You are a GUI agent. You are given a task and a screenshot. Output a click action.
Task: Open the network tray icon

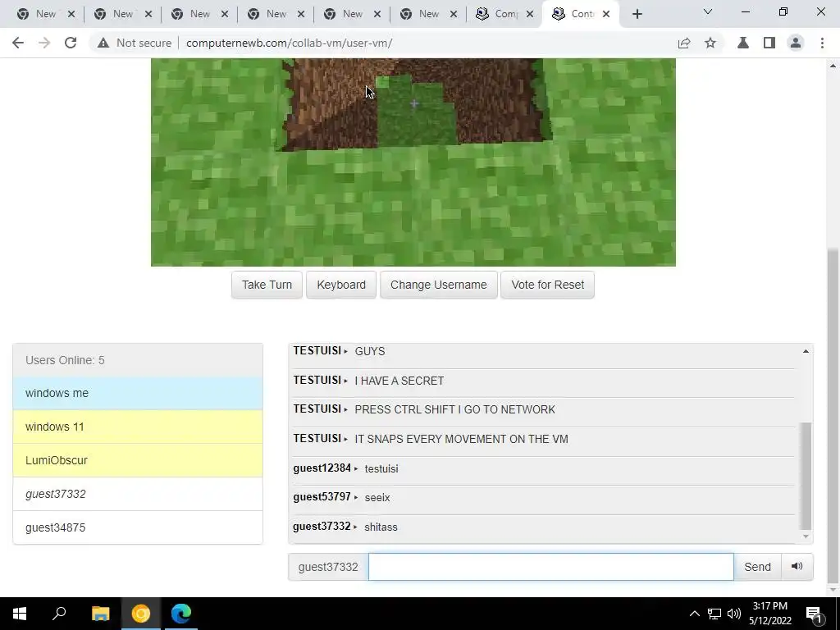tap(714, 614)
